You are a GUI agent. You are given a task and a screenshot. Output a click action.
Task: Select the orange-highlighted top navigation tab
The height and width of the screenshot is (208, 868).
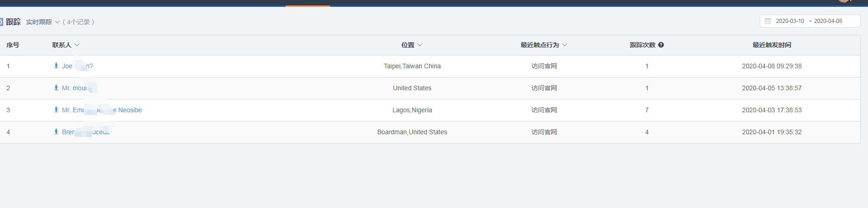pyautogui.click(x=308, y=3)
